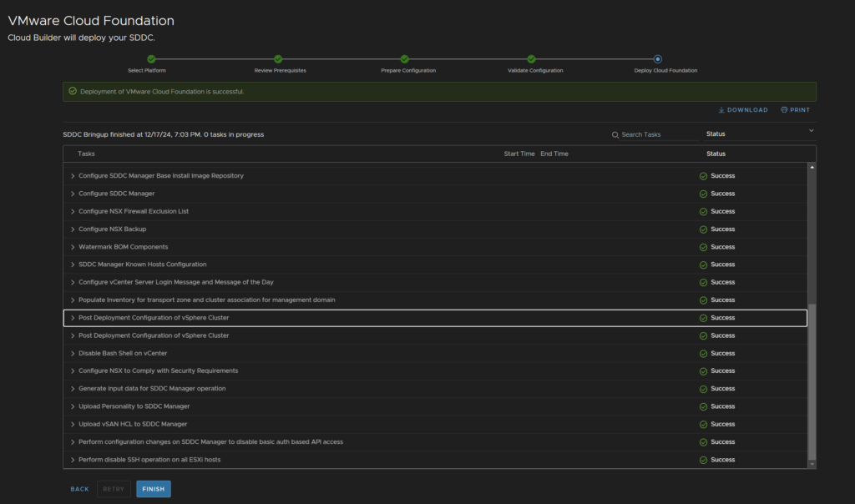Click the End Time column header
Screen dimensions: 855x504
(554, 154)
